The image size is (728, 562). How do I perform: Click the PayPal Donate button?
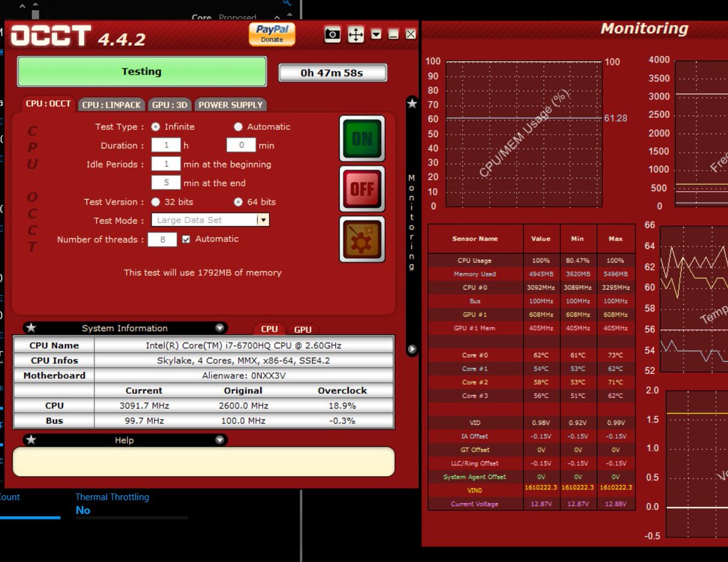coord(272,34)
